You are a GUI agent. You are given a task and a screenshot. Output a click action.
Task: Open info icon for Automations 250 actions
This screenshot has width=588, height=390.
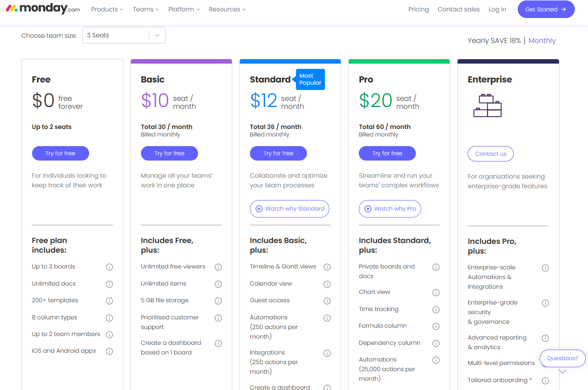click(327, 318)
